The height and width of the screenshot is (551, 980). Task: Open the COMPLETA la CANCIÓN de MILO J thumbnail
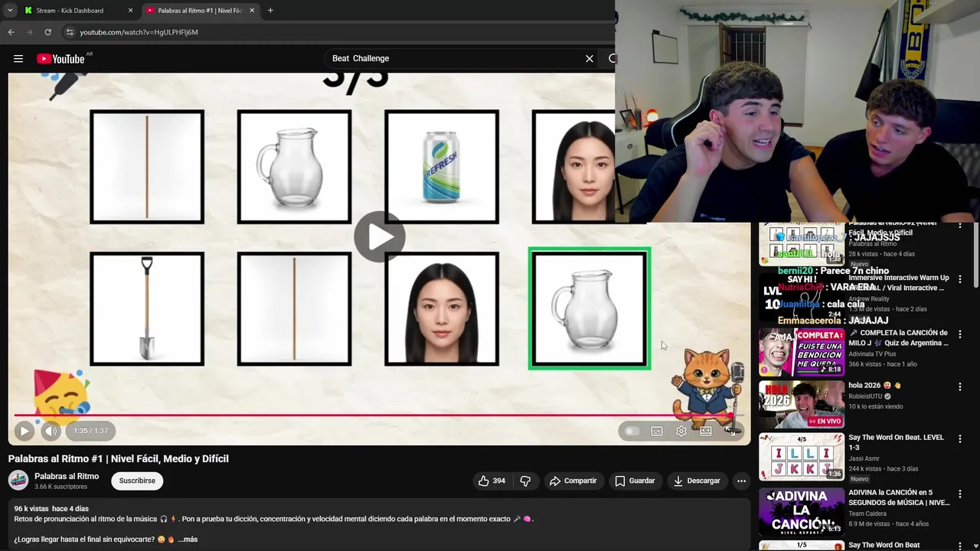pos(802,352)
